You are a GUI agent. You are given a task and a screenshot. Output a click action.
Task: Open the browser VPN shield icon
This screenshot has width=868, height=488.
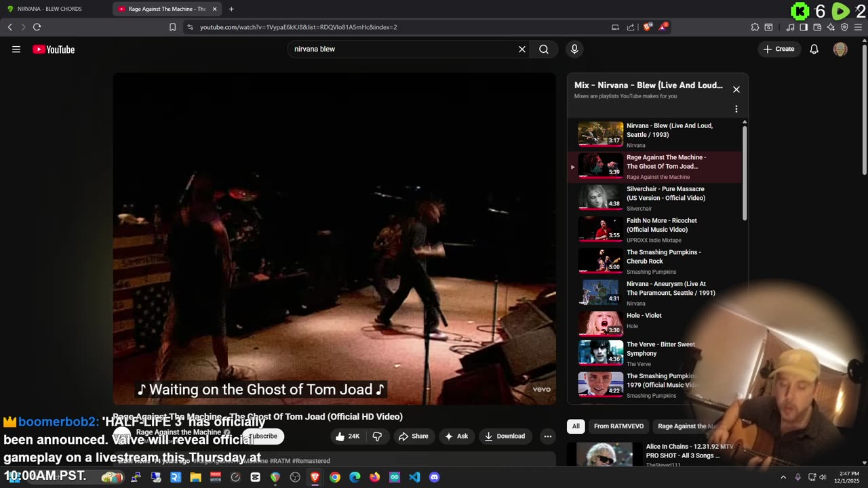click(844, 27)
